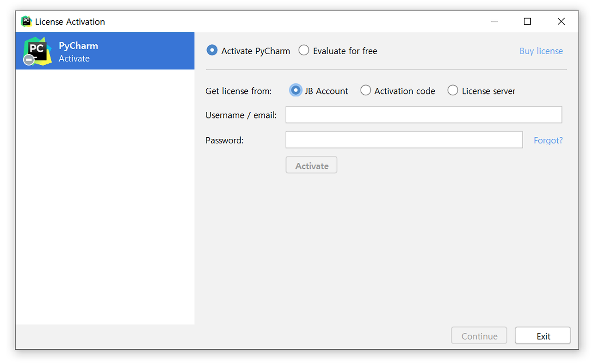Select the PyCharm Activate item in sidebar
592x364 pixels.
pos(105,51)
